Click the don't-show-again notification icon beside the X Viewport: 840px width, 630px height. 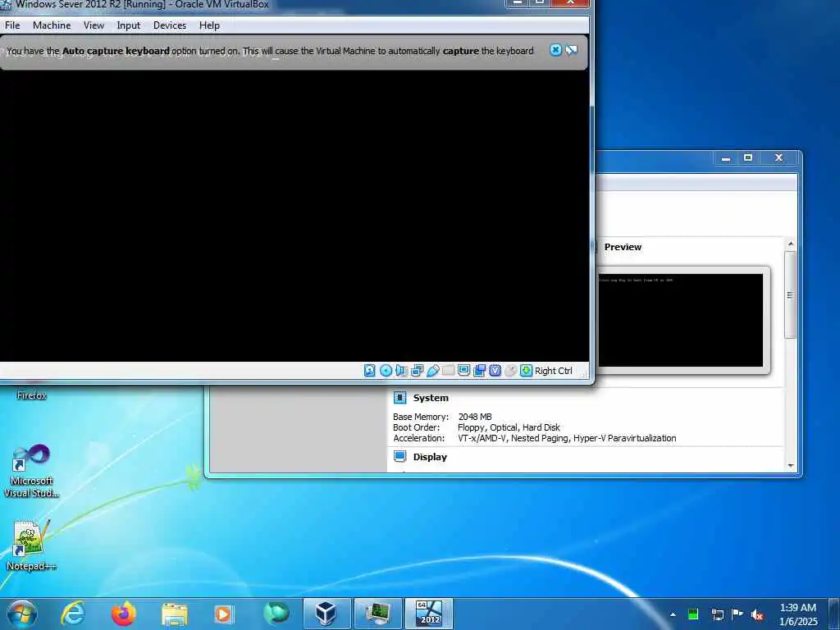[572, 50]
